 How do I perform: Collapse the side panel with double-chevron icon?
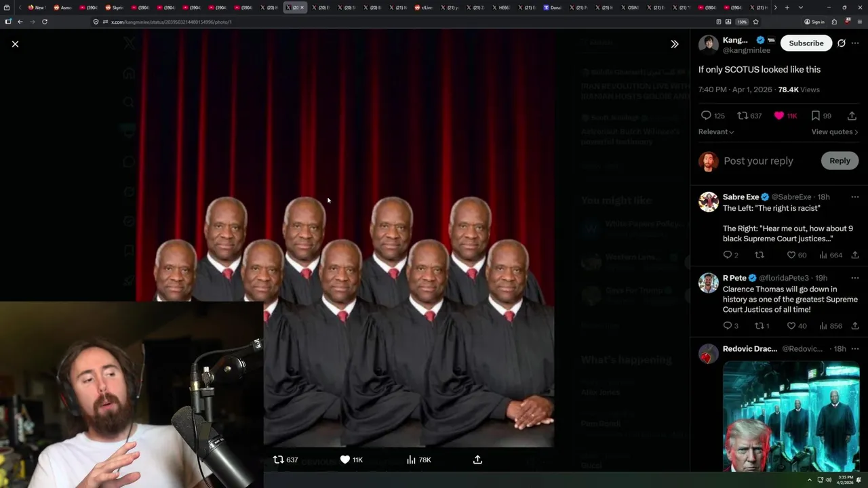tap(675, 43)
